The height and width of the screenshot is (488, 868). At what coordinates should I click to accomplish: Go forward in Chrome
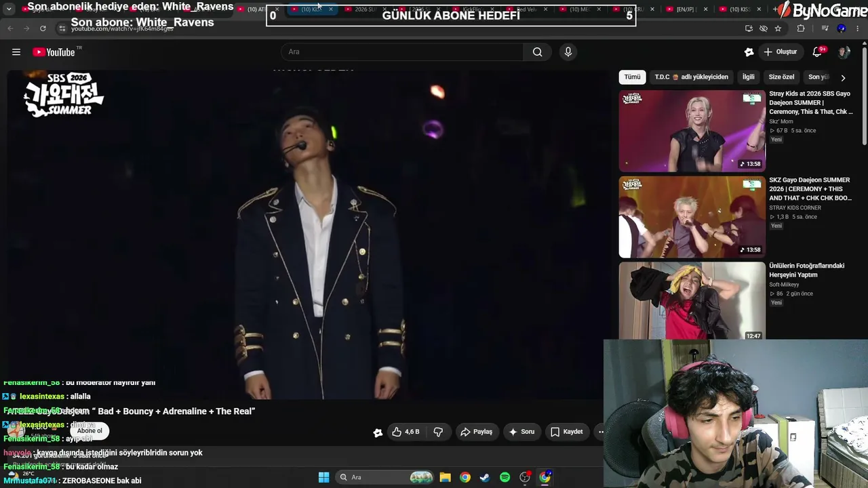[26, 28]
